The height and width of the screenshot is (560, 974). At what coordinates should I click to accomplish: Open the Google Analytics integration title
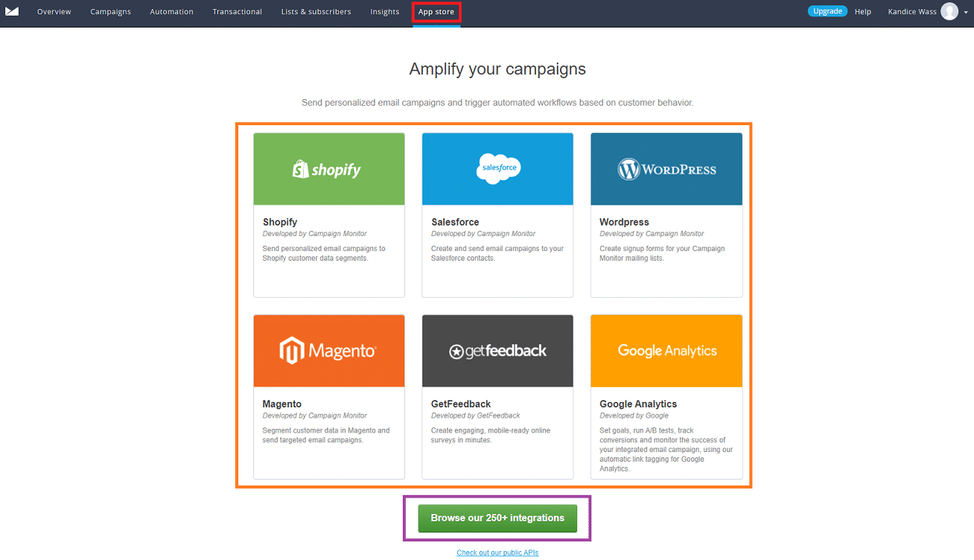[x=638, y=404]
